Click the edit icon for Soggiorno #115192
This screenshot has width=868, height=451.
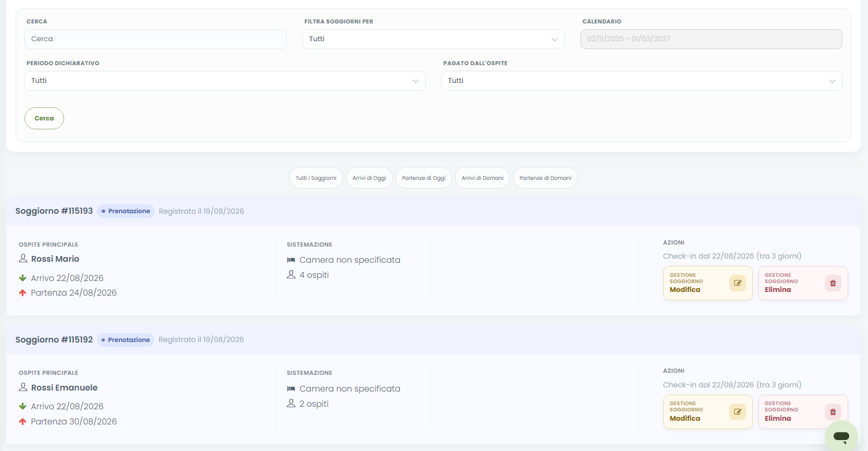pos(737,412)
